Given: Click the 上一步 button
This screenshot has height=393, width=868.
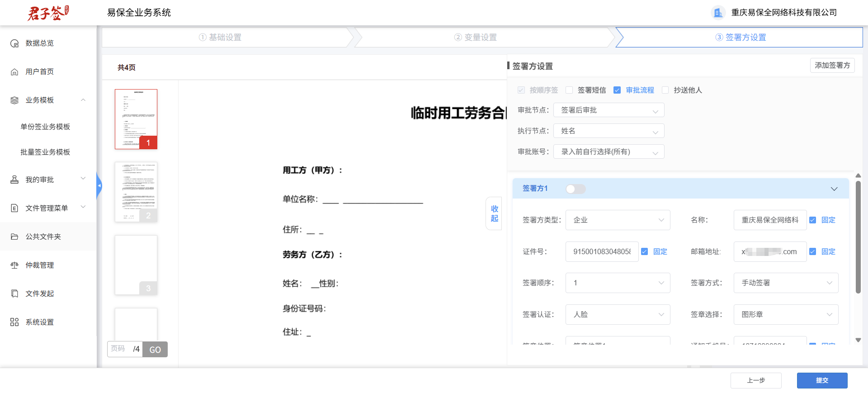Looking at the screenshot, I should (756, 380).
